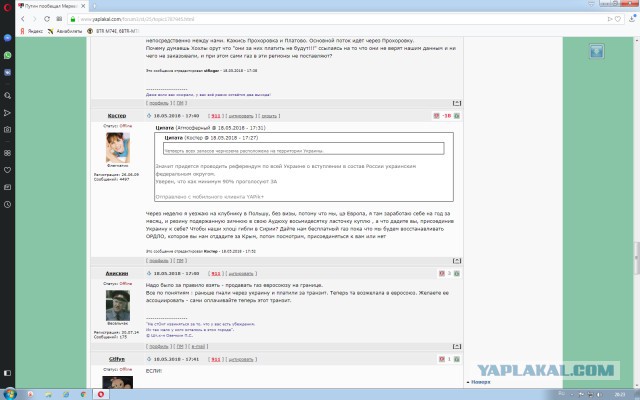
Task: Open Facebook Messenger in Opera sidebar
Action: (x=7, y=38)
